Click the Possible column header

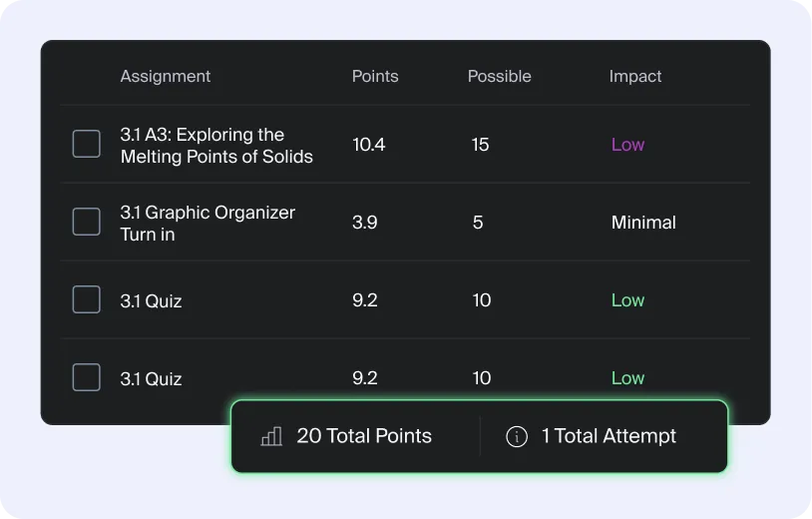tap(499, 76)
